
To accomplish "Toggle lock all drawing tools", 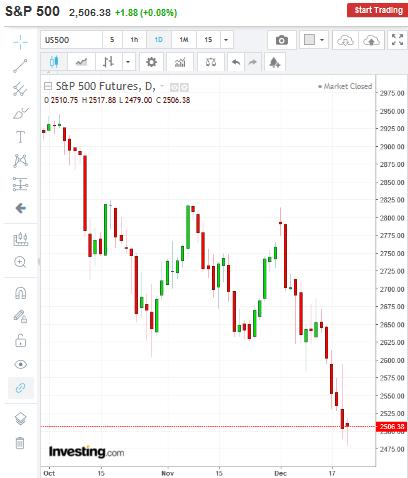I will coord(20,341).
